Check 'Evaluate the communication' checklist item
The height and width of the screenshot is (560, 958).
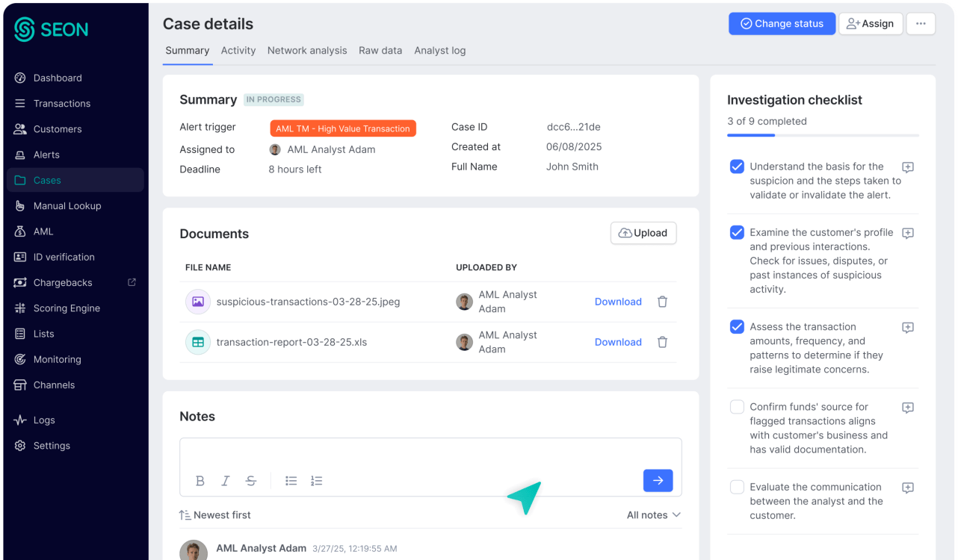pyautogui.click(x=737, y=487)
